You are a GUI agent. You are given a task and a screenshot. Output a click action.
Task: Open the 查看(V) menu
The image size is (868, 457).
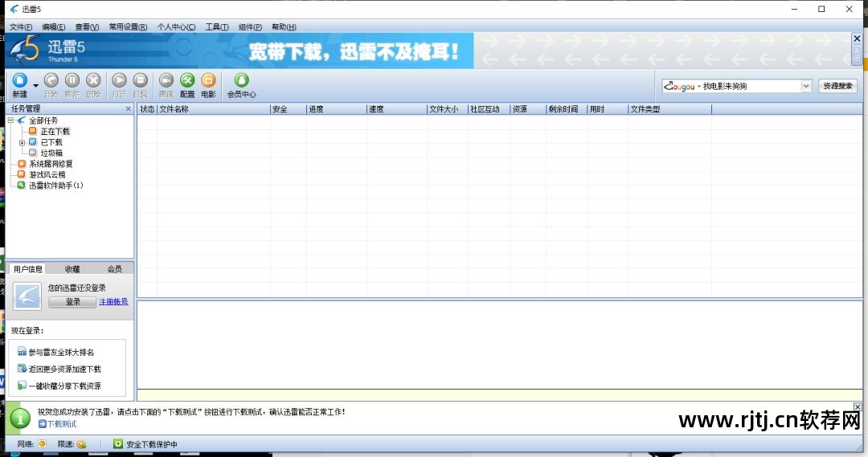point(87,27)
